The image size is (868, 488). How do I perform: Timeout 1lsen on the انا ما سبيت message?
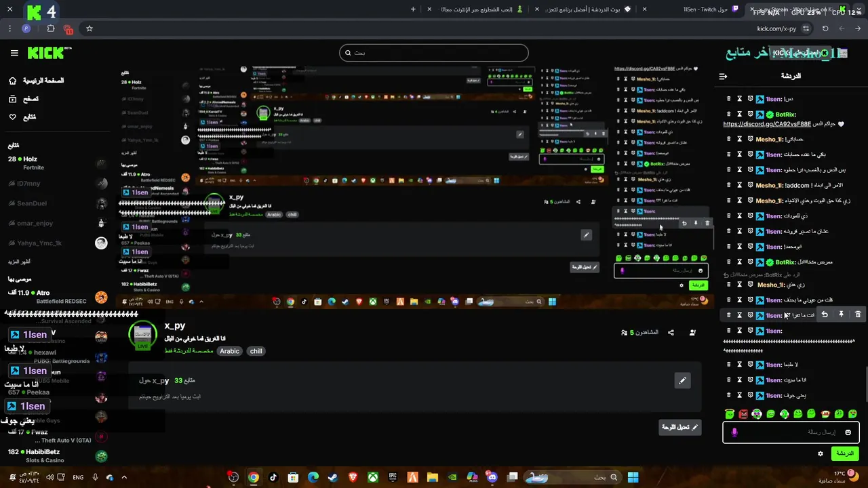[739, 380]
